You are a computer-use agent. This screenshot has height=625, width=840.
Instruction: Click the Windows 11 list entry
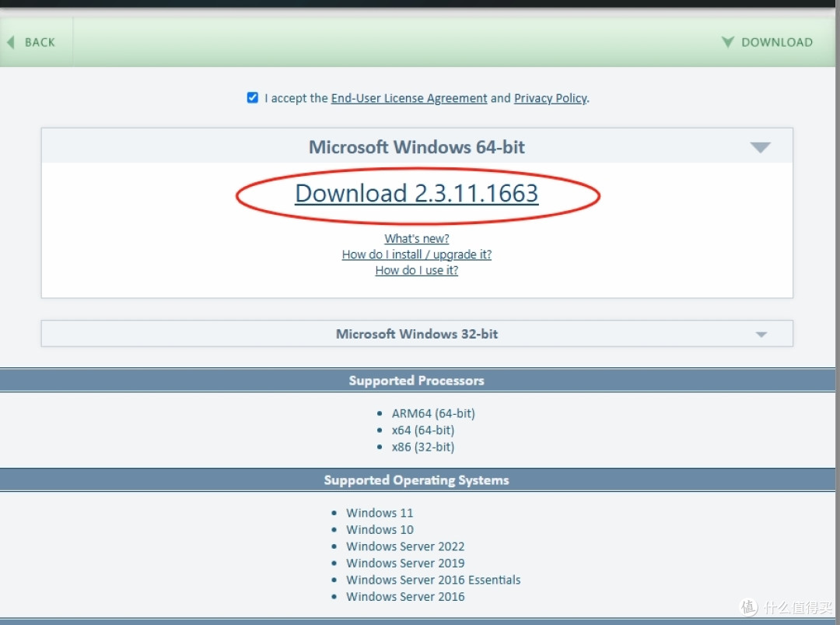tap(380, 513)
